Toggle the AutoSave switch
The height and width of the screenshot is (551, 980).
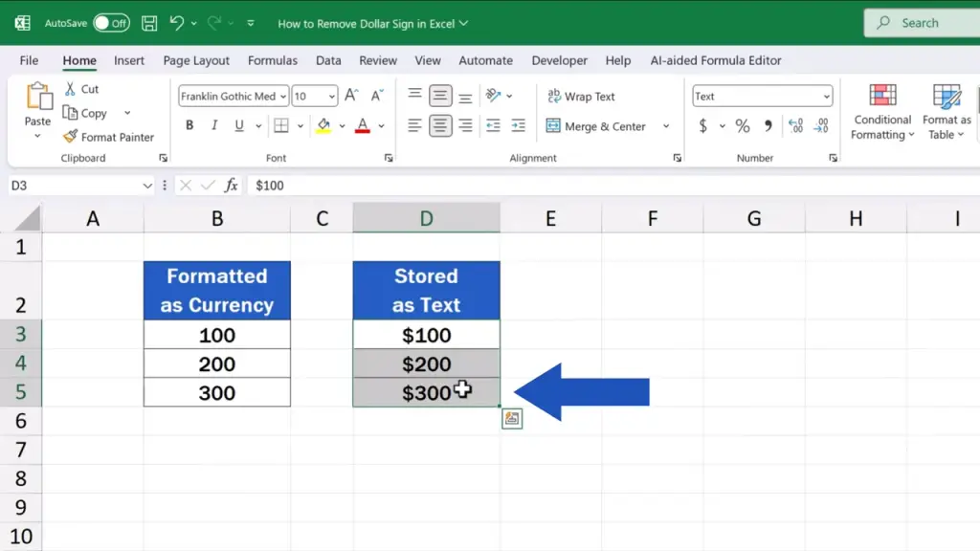tap(110, 23)
